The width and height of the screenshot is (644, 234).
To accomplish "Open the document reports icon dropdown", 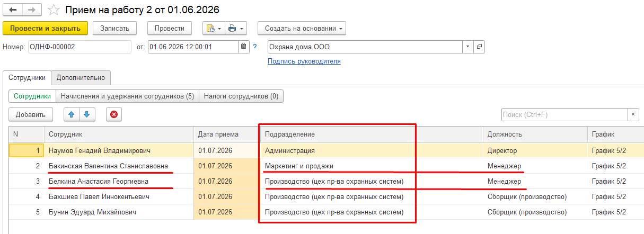I will [x=213, y=28].
